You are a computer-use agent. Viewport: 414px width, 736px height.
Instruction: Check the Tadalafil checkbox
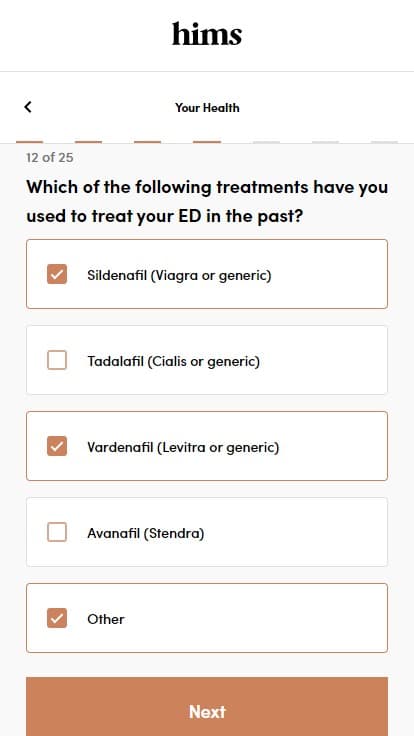tap(57, 360)
